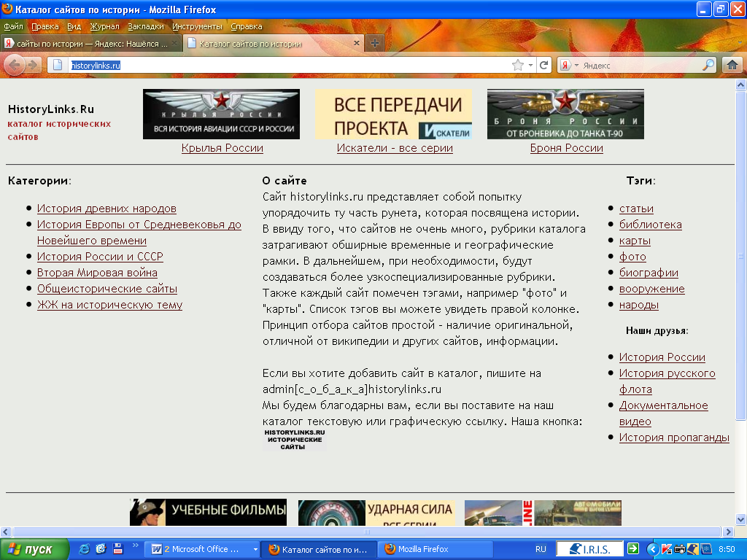Image resolution: width=747 pixels, height=560 pixels.
Task: Open 'Искатели - все серии' link
Action: pos(395,148)
